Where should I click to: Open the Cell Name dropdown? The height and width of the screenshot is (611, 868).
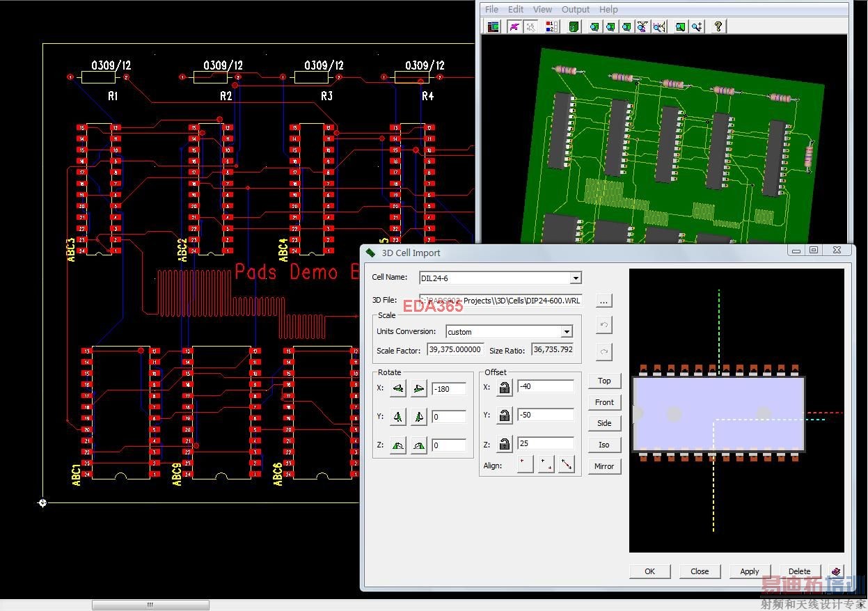point(576,278)
